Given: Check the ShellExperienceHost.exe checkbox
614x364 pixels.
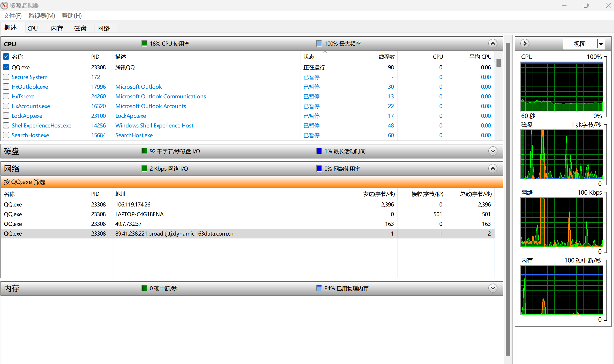Looking at the screenshot, I should point(6,125).
